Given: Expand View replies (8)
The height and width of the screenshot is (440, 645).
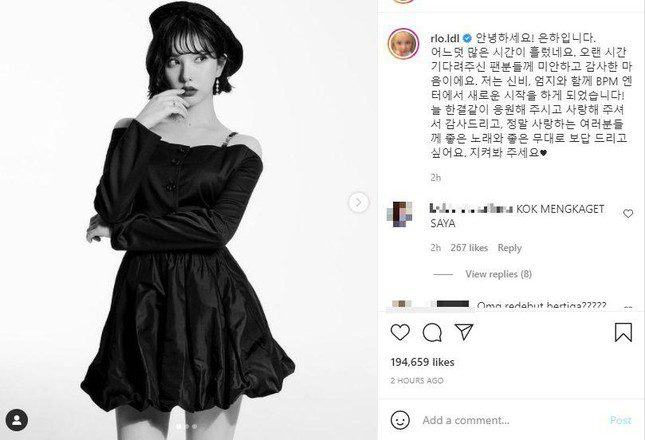Looking at the screenshot, I should [499, 274].
